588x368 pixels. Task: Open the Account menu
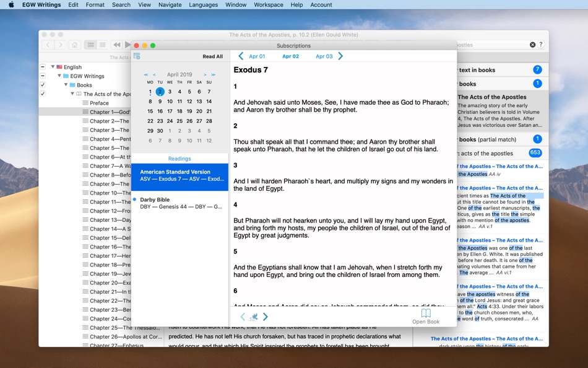pos(321,5)
